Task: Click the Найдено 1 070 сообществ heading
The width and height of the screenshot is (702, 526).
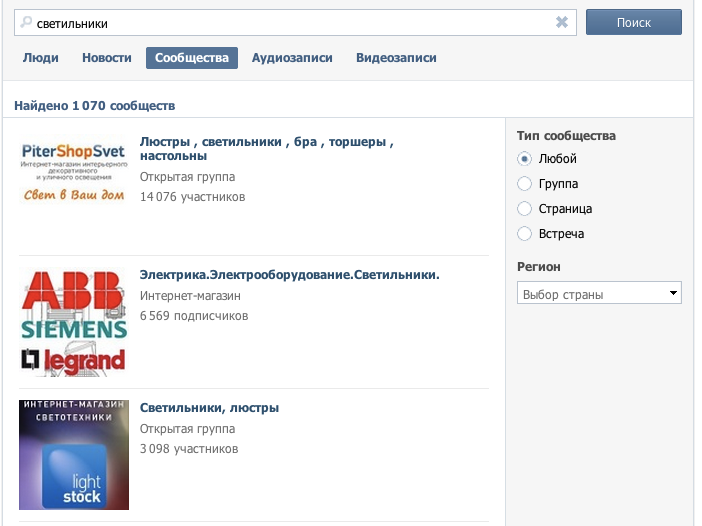Action: click(94, 106)
